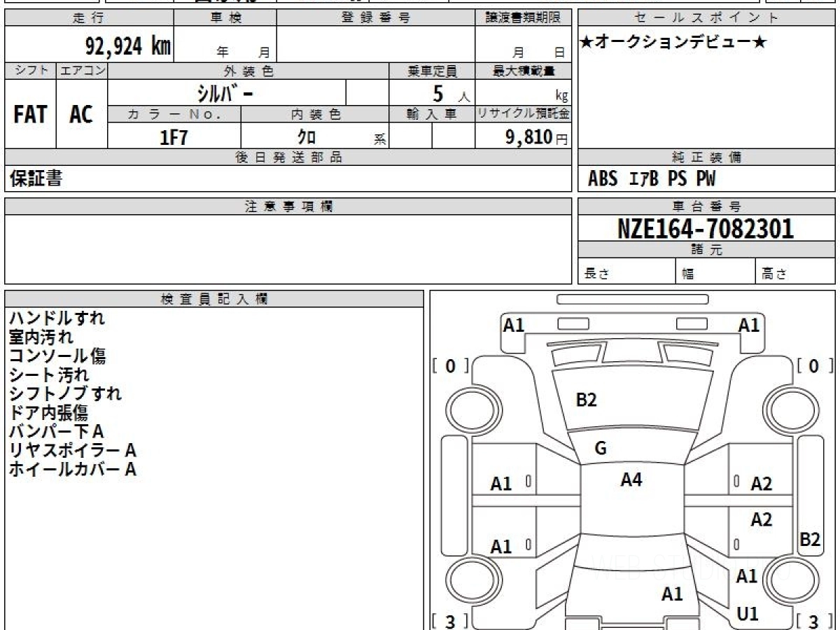Select the バンパー下A note

56,431
